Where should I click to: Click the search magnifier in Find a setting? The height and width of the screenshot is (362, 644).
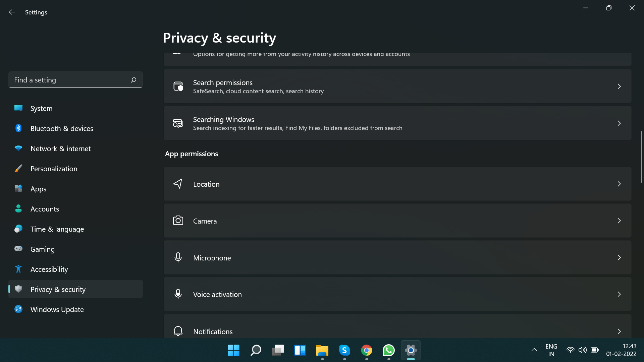[x=133, y=80]
